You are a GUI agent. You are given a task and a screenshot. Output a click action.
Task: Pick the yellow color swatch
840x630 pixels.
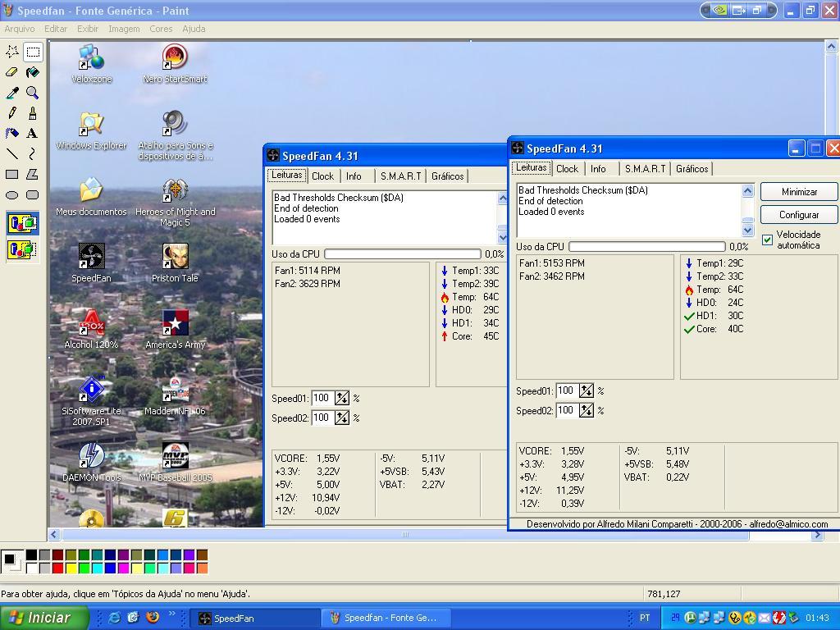71,568
